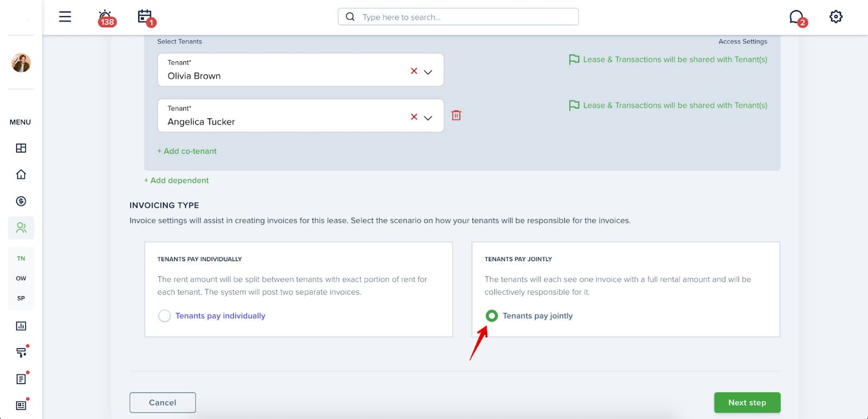The width and height of the screenshot is (868, 419).
Task: Click the Tenants Pay Jointly card heading
Action: pos(518,259)
